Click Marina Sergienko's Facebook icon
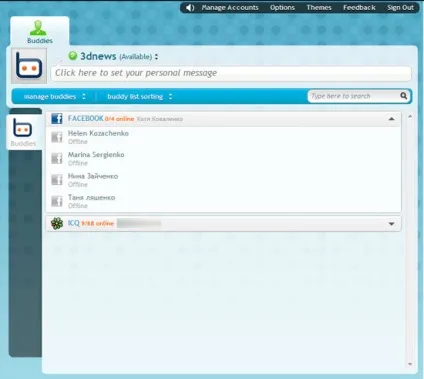Screen dimensions: 424x379 click(x=57, y=158)
